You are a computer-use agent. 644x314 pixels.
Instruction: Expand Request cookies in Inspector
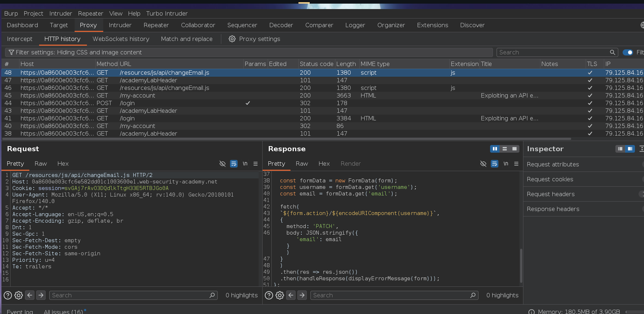(x=584, y=179)
